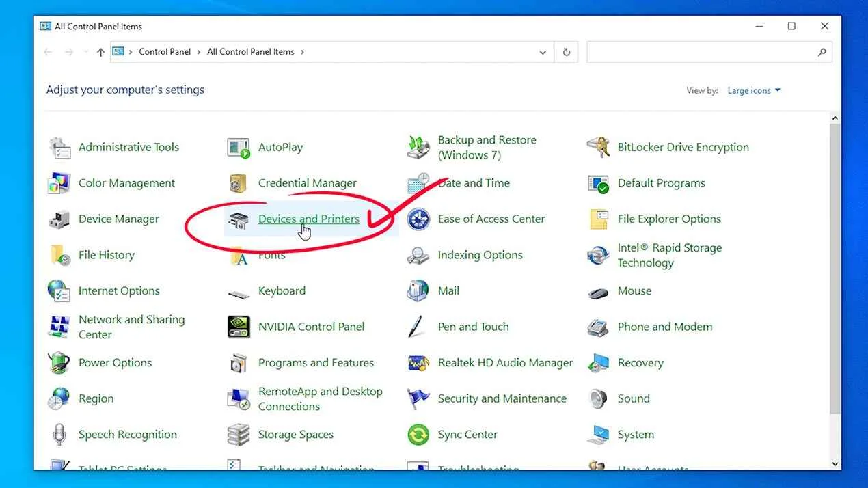Click the Mail icon
This screenshot has width=868, height=488.
click(418, 290)
